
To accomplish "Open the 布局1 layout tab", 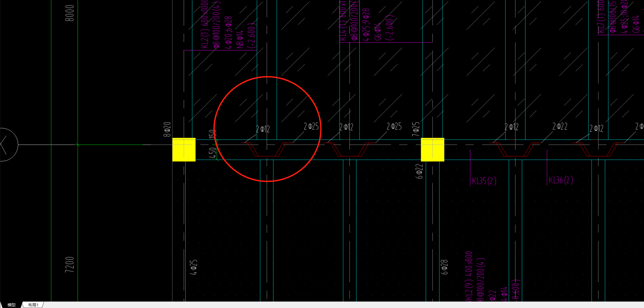I will (33, 305).
